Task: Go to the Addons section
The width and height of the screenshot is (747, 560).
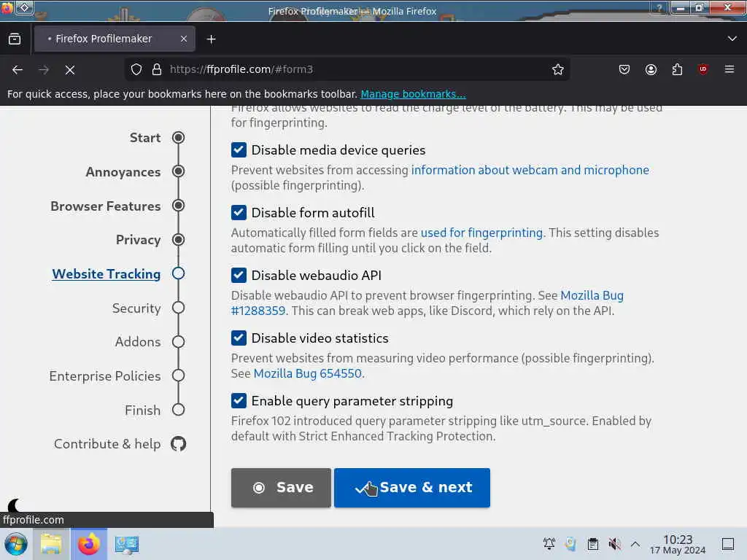Action: click(x=138, y=342)
